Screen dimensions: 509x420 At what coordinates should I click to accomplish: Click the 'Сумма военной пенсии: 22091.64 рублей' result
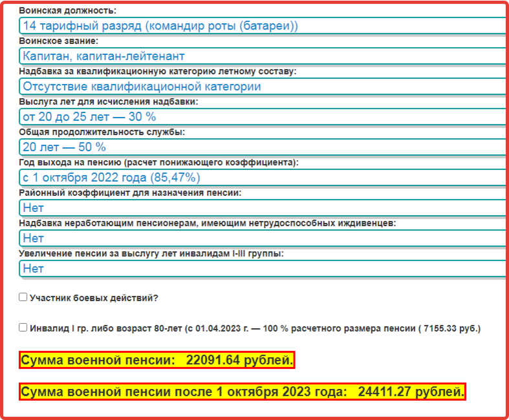(157, 360)
